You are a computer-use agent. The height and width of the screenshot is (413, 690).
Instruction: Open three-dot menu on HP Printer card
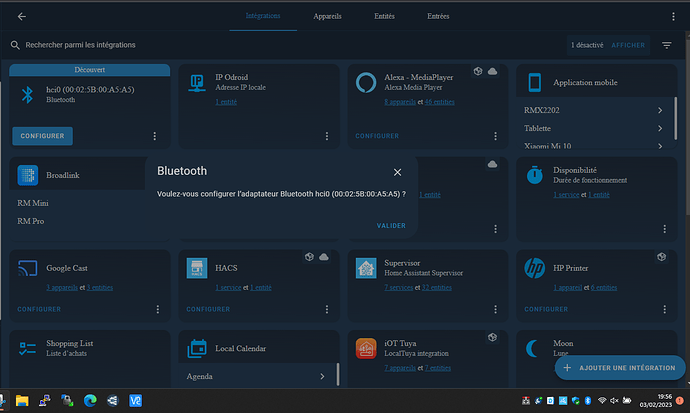(x=664, y=309)
